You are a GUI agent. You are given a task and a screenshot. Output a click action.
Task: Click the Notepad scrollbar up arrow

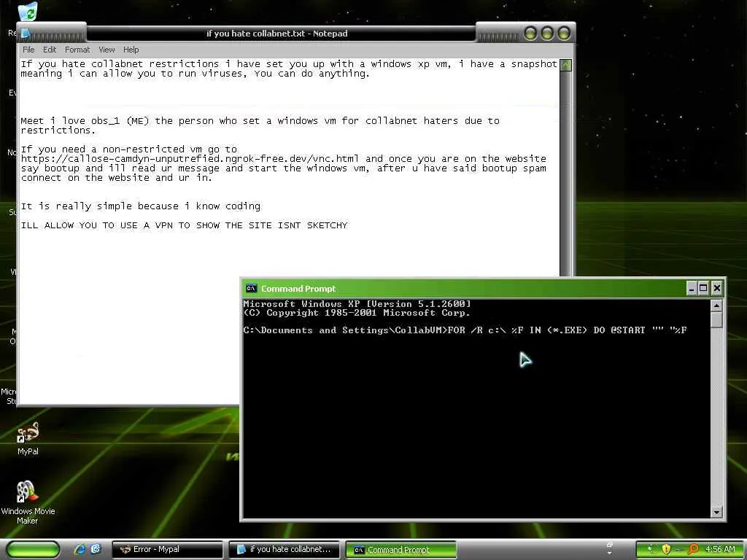click(565, 65)
